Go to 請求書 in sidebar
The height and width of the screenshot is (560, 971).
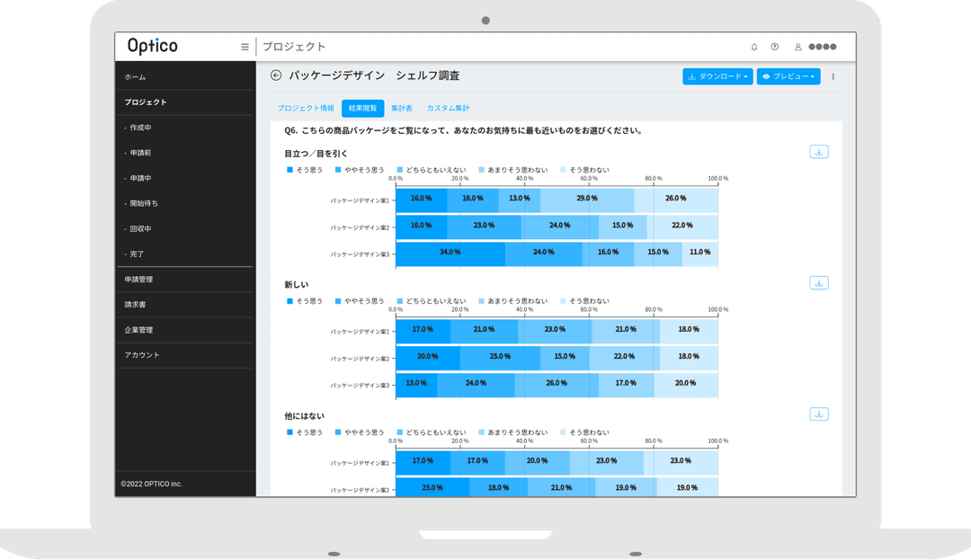click(x=136, y=305)
